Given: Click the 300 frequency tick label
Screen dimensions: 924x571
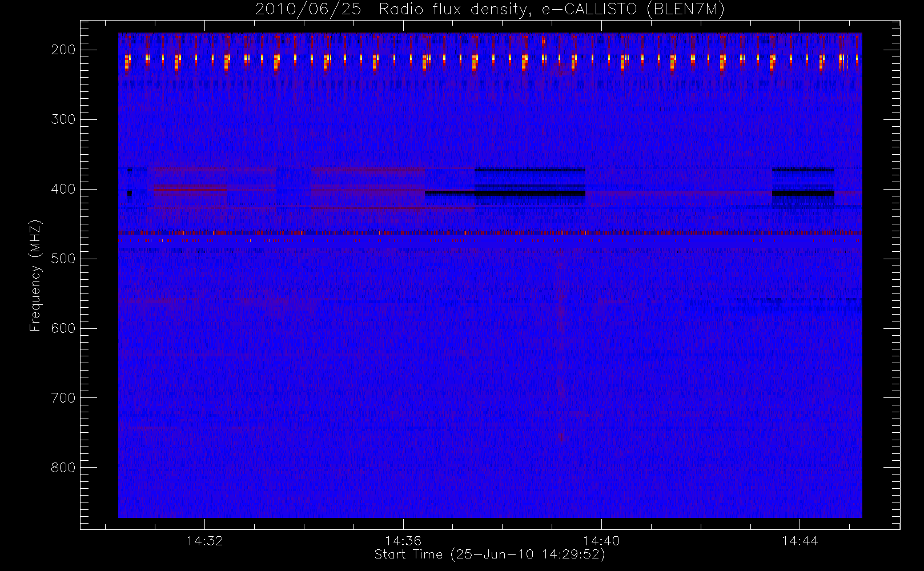Looking at the screenshot, I should coord(63,119).
